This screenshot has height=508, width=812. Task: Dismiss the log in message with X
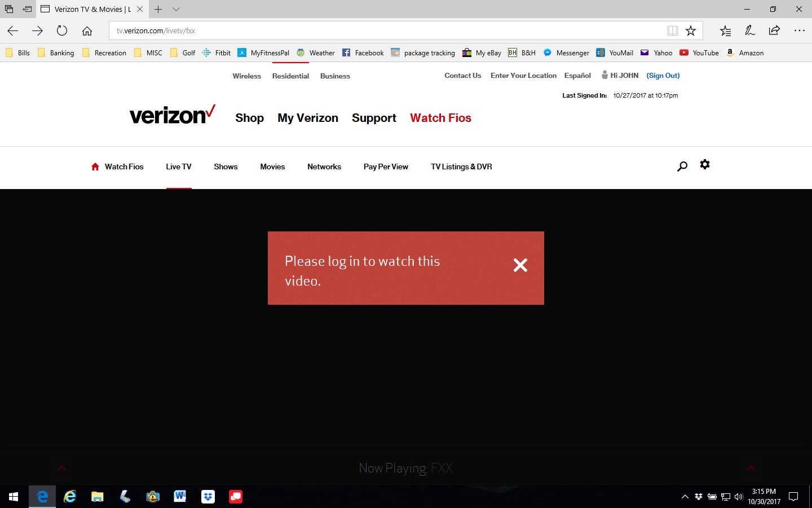click(520, 265)
